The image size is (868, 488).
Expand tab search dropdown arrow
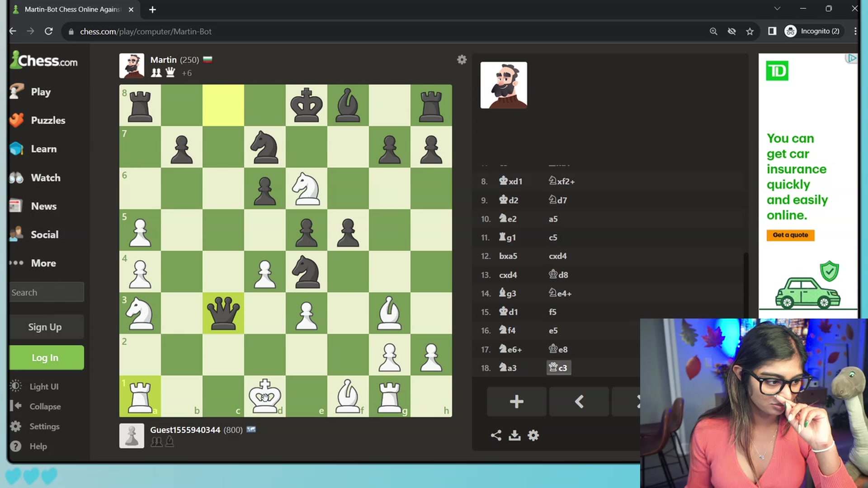pyautogui.click(x=777, y=9)
